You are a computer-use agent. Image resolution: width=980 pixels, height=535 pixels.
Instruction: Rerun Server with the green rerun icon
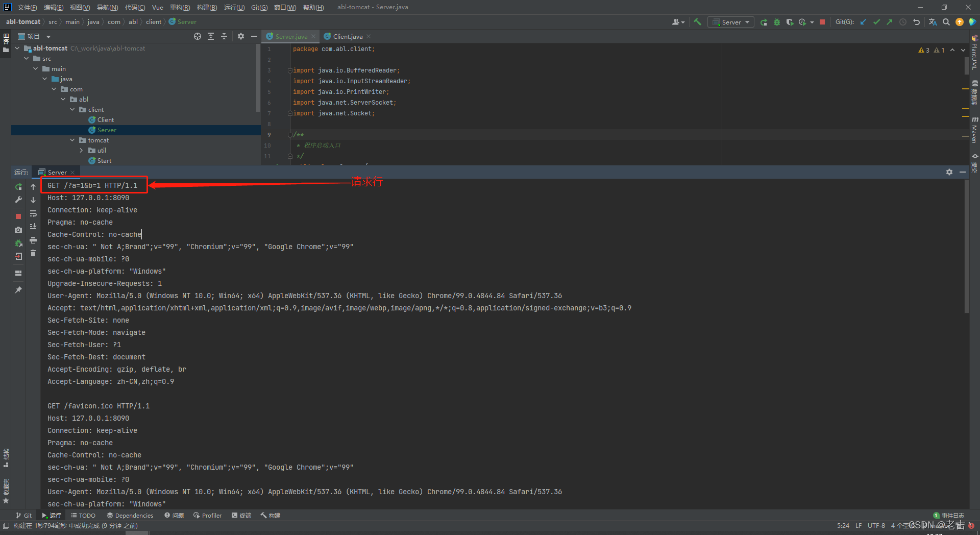[764, 22]
